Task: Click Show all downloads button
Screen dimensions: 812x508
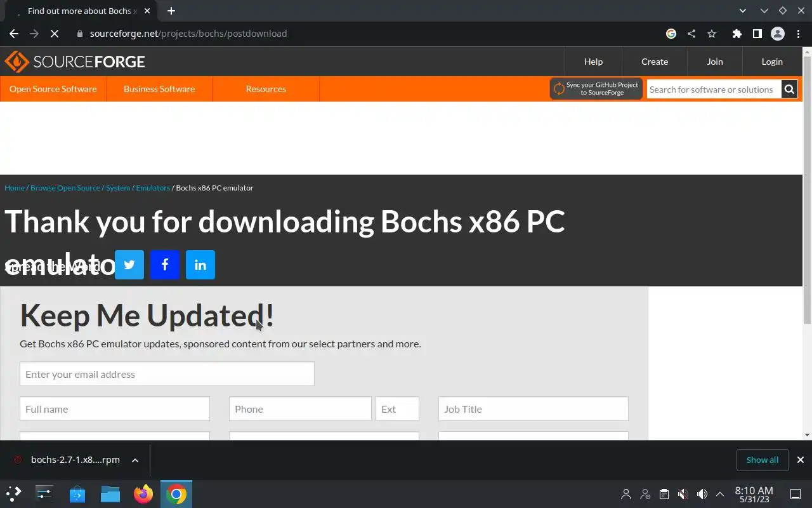Action: [x=763, y=460]
